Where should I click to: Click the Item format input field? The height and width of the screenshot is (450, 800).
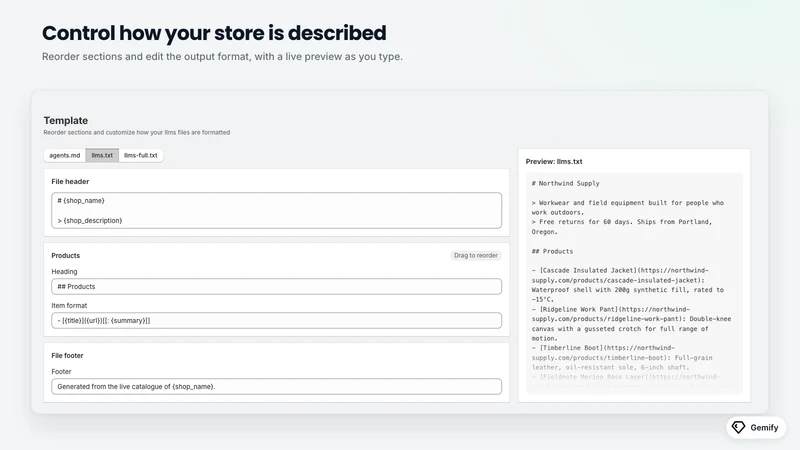(x=277, y=320)
